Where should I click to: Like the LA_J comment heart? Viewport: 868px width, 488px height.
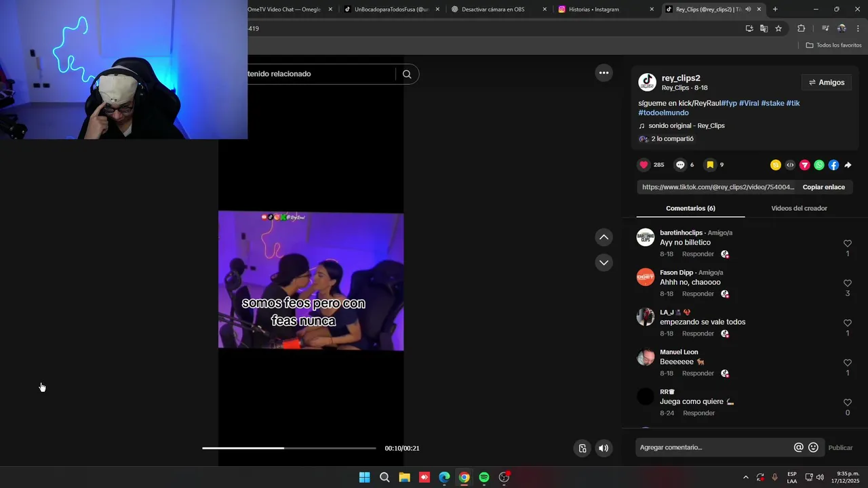pos(848,323)
